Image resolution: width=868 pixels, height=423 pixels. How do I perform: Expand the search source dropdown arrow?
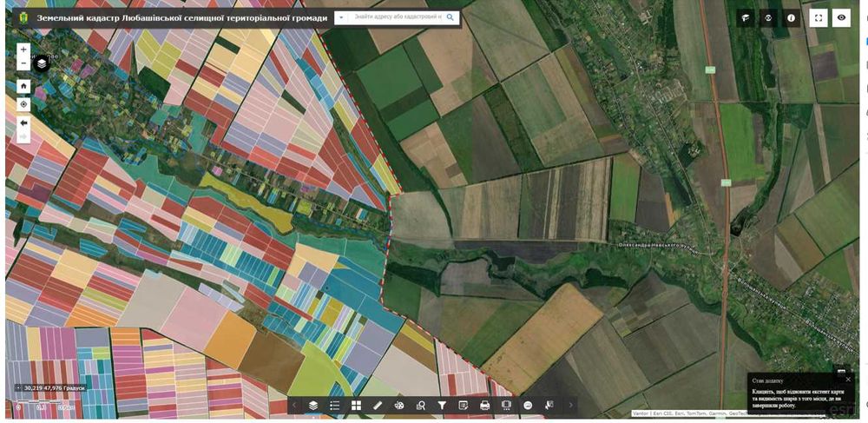341,17
